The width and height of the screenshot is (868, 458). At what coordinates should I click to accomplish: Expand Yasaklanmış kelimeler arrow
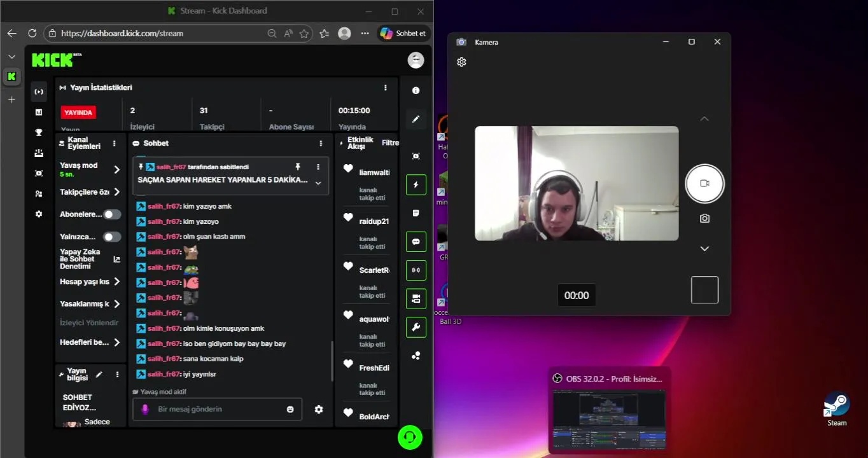116,304
